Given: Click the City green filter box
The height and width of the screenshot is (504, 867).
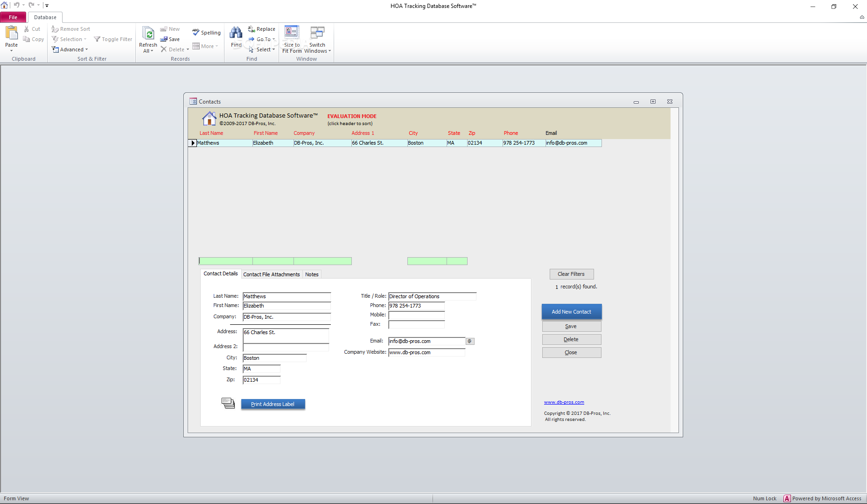Looking at the screenshot, I should pyautogui.click(x=427, y=261).
